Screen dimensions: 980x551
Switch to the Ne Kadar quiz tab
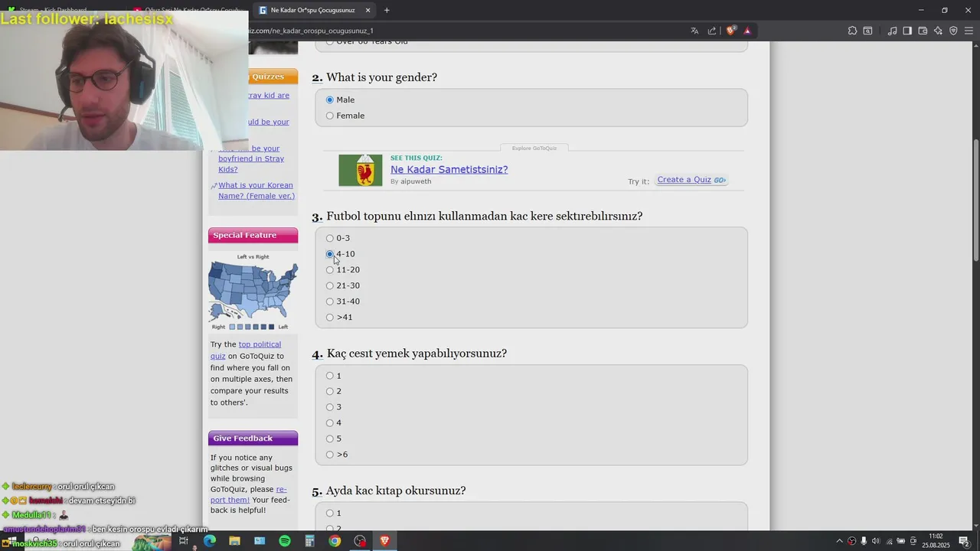point(314,10)
